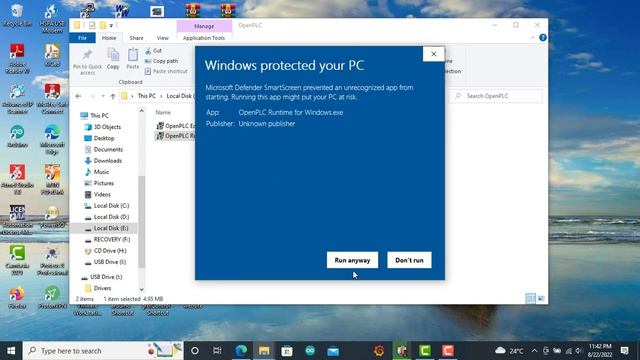Image resolution: width=640 pixels, height=360 pixels.
Task: Open Recycle Bin on desktop
Action: click(x=17, y=15)
